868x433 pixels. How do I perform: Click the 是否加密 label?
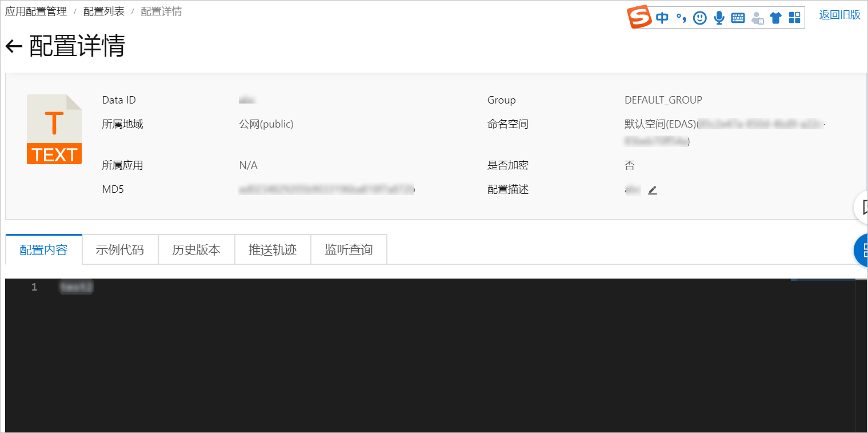coord(508,165)
